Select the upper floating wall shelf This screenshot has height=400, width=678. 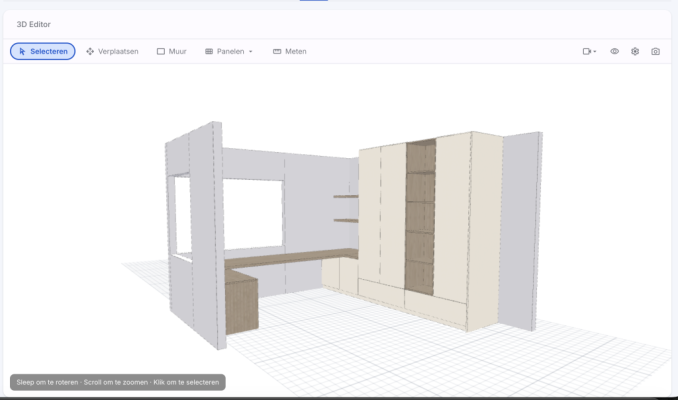coord(345,196)
